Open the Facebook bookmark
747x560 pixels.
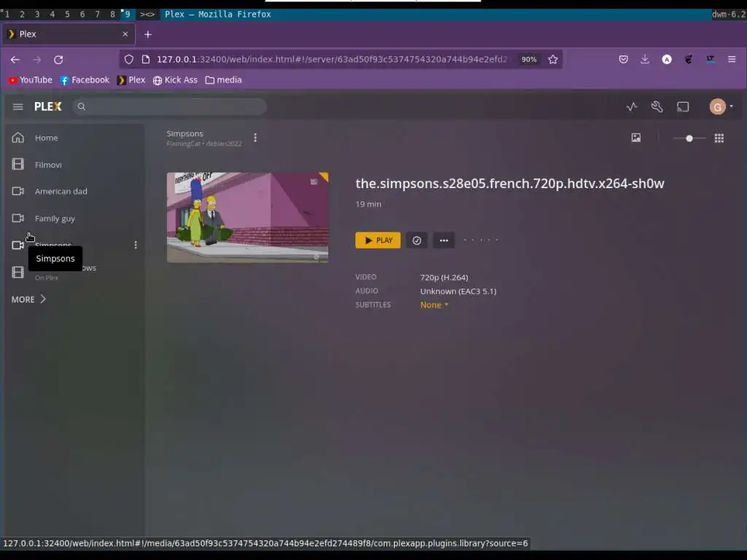tap(85, 80)
